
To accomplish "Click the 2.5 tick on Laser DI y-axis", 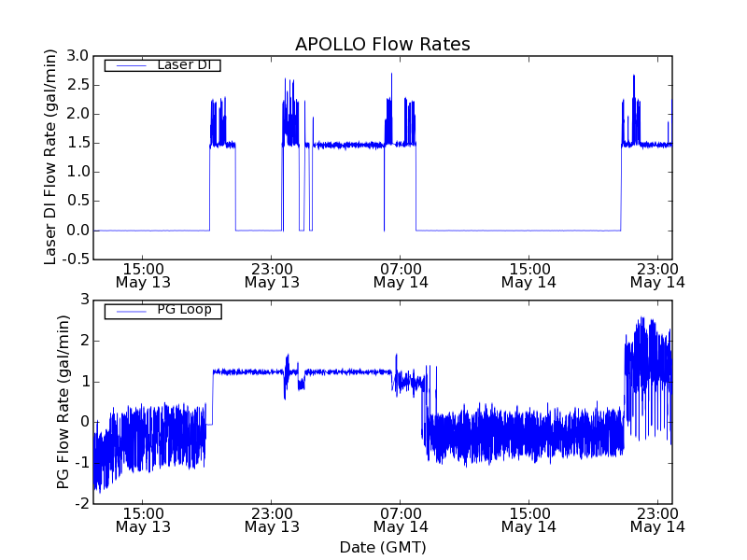I will coord(78,85).
